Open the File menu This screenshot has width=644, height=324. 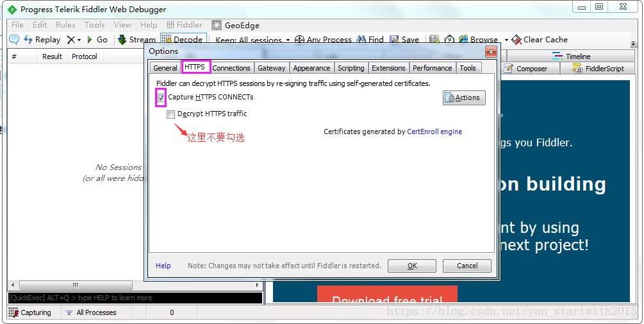coord(17,24)
